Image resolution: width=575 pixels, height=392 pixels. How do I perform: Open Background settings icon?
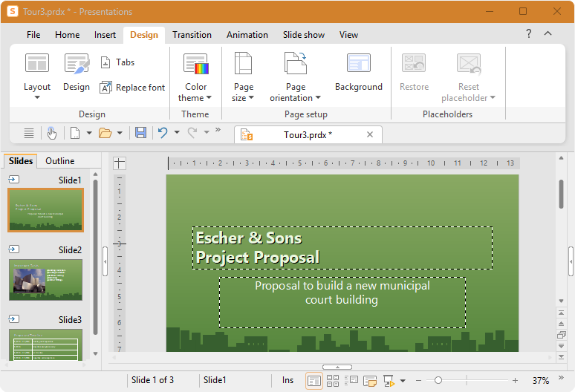[359, 63]
